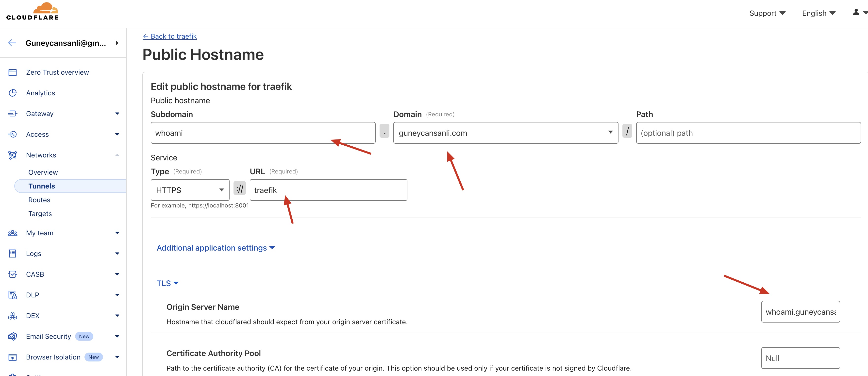Viewport: 868px width, 376px height.
Task: Open the Domain dropdown guneycansanli.com
Action: coord(505,133)
